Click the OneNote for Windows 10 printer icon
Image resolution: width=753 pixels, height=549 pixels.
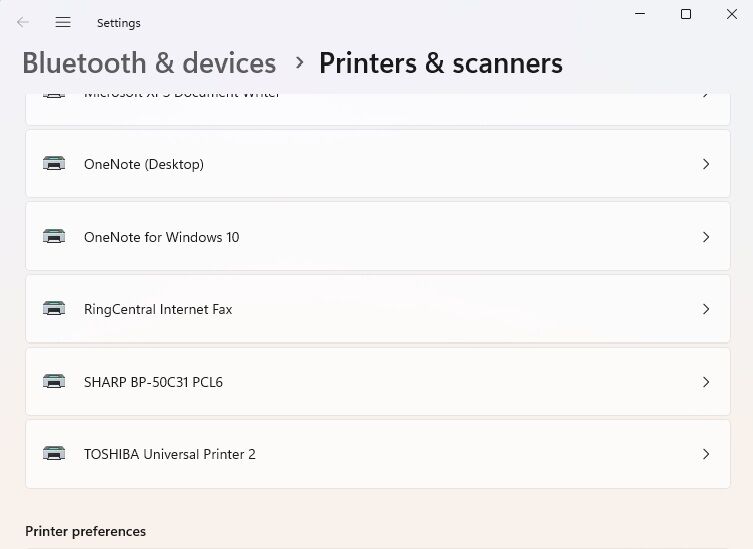(x=54, y=237)
